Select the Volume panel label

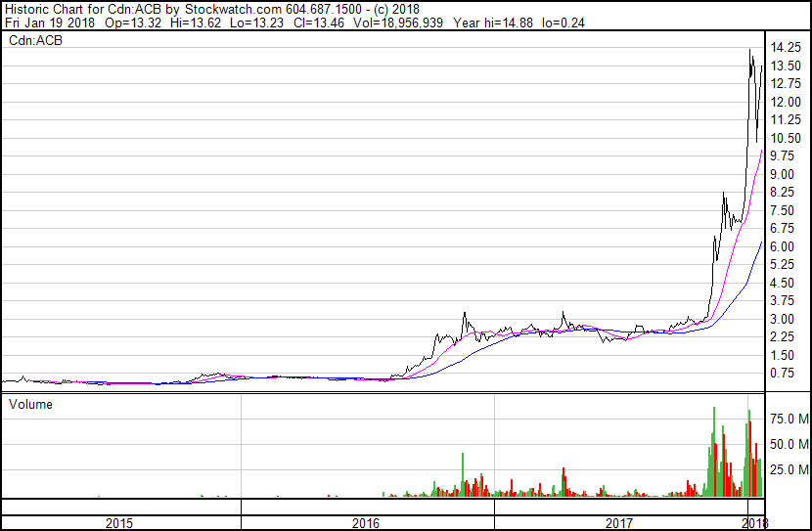pos(30,404)
